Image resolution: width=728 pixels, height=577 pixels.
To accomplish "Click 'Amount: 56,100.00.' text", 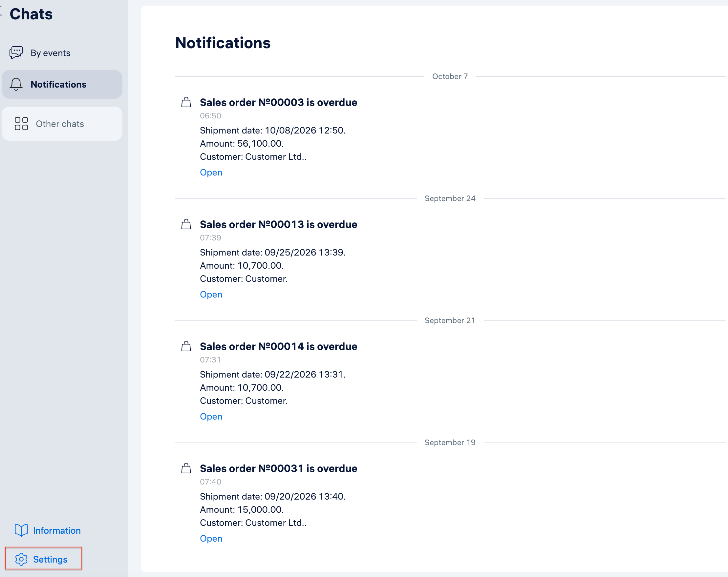I will click(242, 144).
